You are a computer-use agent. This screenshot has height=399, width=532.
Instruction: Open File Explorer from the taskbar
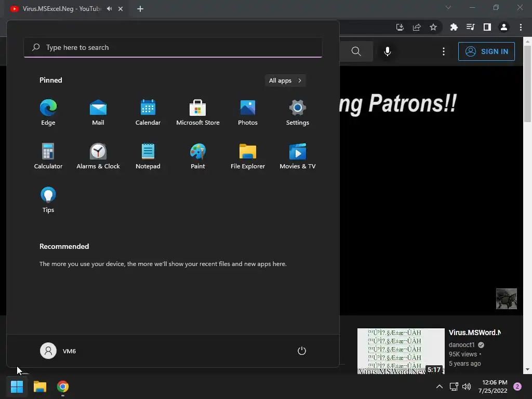point(39,387)
